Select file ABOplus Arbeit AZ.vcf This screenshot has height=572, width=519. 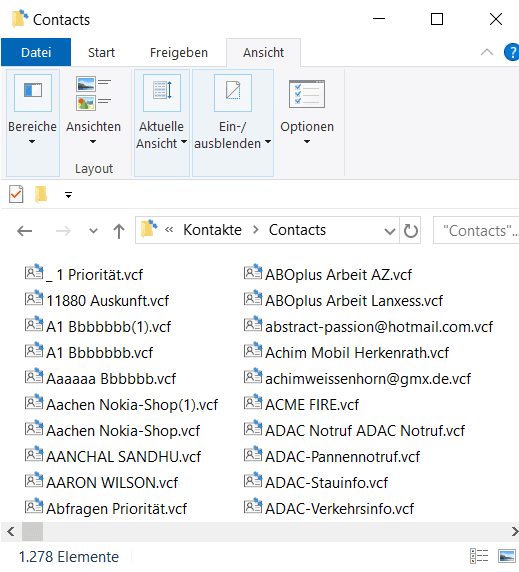click(x=328, y=275)
